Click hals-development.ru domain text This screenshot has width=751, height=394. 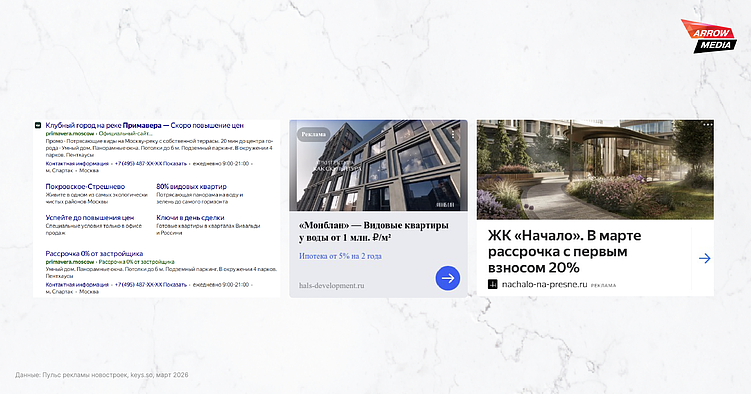pyautogui.click(x=331, y=285)
